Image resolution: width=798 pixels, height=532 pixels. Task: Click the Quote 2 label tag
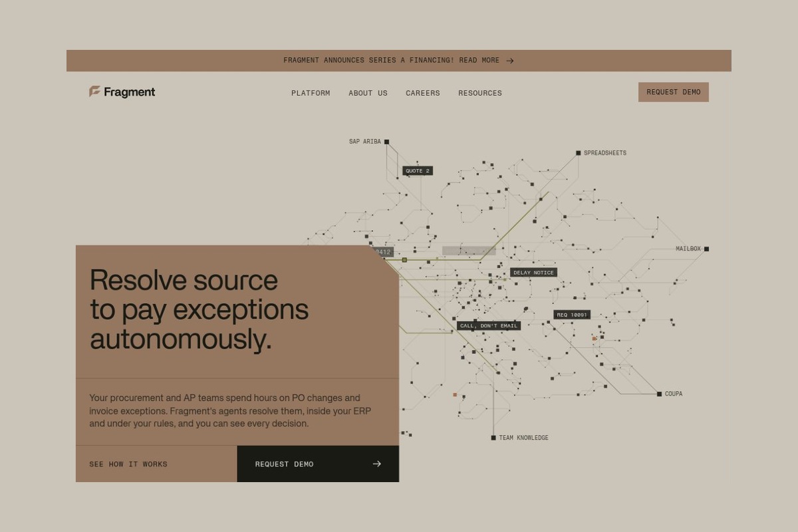[418, 171]
